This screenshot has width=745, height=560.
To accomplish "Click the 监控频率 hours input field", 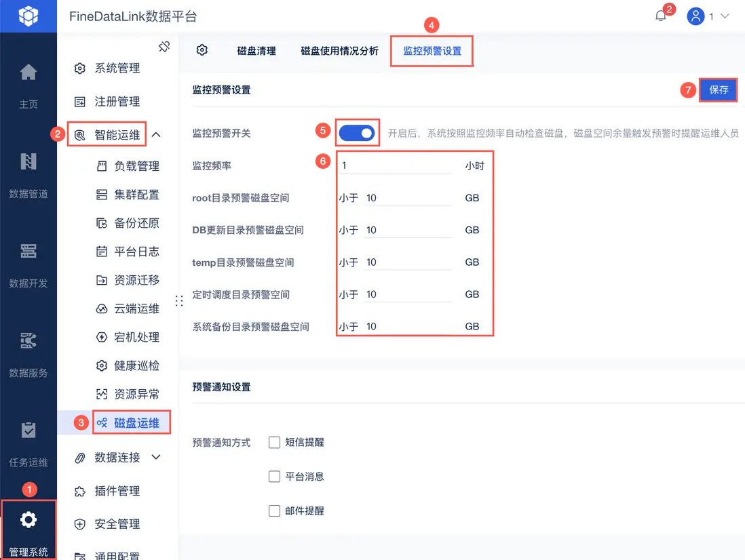I will pyautogui.click(x=396, y=165).
